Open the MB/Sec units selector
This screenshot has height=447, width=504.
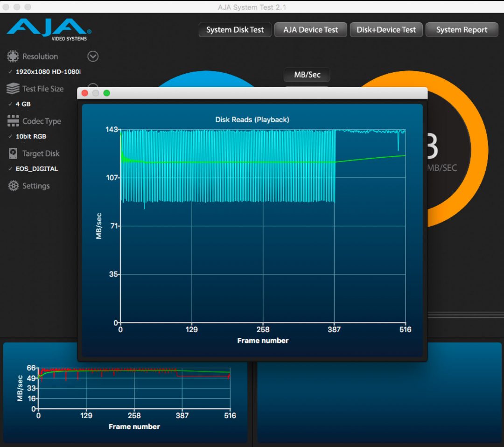[x=307, y=75]
